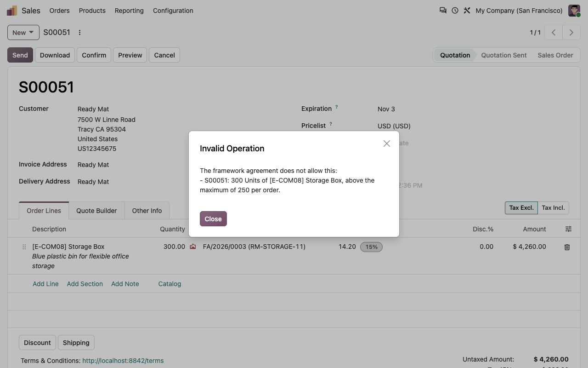Open the Configuration menu
Screen dimensions: 588x368
(x=173, y=10)
